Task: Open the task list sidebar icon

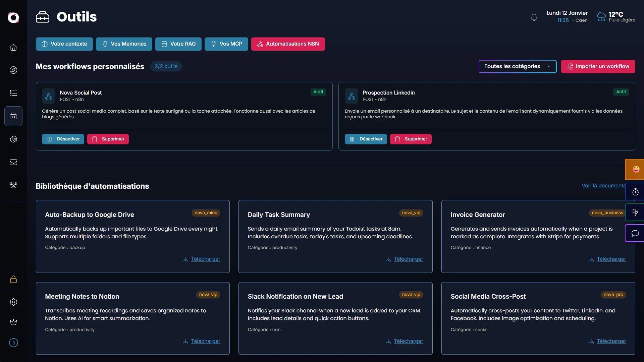Action: pyautogui.click(x=13, y=93)
